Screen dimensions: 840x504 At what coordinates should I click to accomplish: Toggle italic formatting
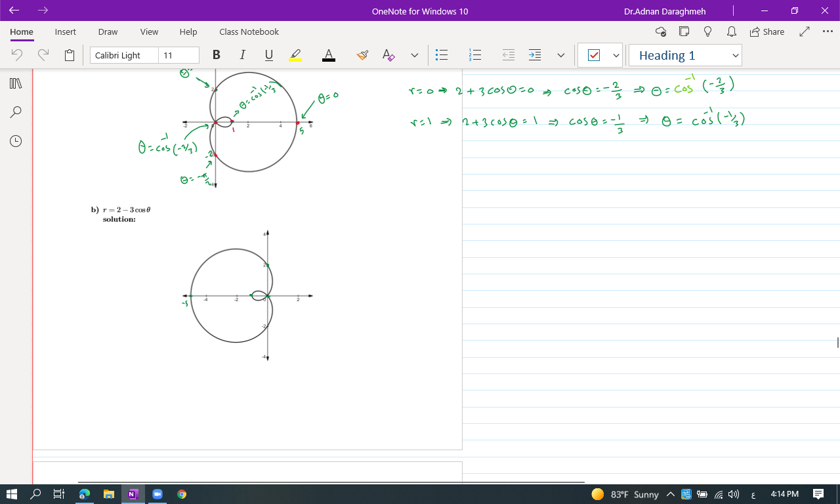(242, 55)
